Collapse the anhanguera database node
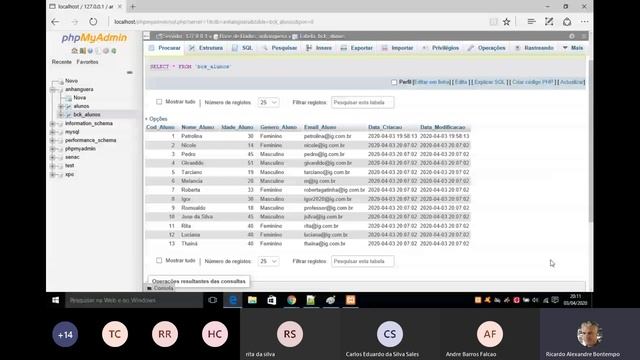The image size is (640, 360). [53, 89]
